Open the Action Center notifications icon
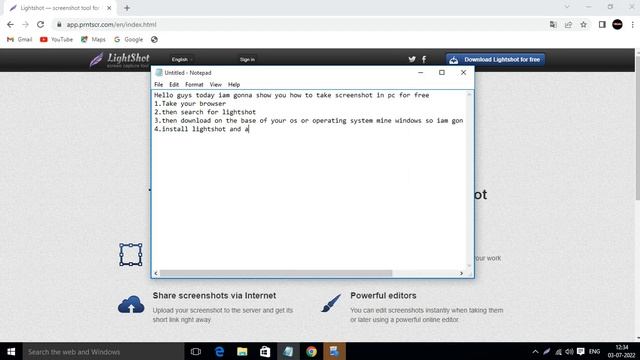640x360 pixels. (581, 351)
